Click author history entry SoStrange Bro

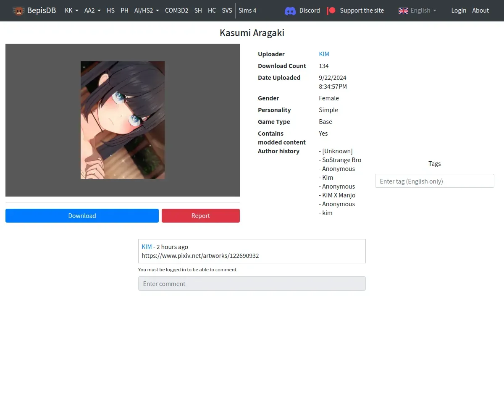tap(340, 160)
